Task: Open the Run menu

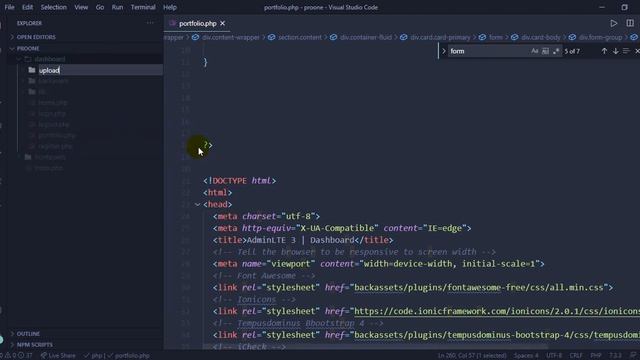Action: pos(117,7)
